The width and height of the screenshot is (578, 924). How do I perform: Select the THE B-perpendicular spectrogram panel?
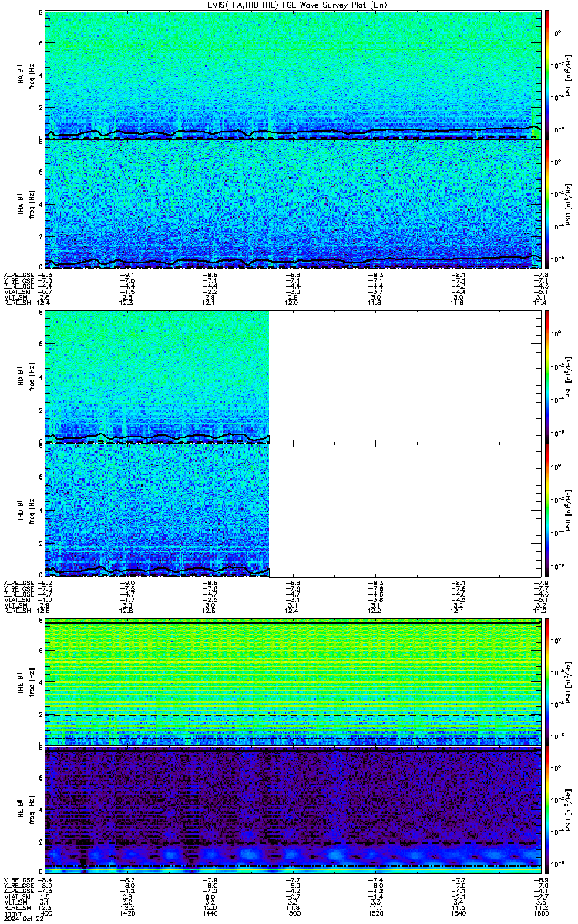294,681
